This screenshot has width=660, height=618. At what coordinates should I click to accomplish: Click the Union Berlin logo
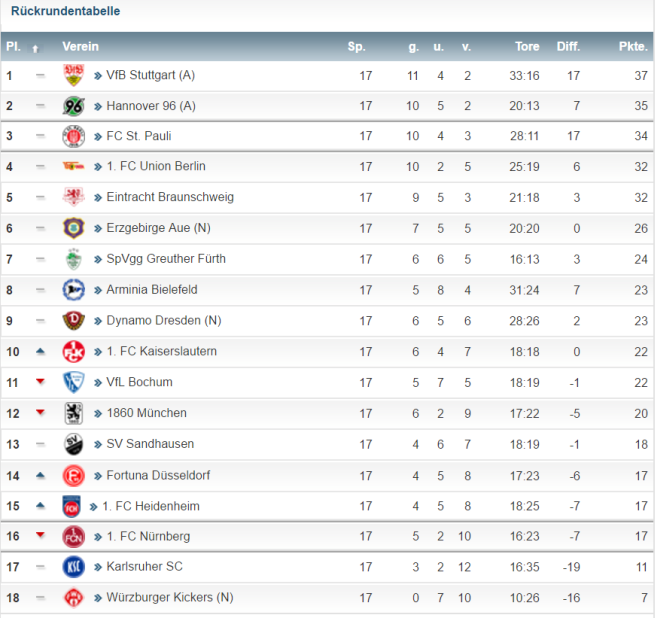click(x=74, y=166)
